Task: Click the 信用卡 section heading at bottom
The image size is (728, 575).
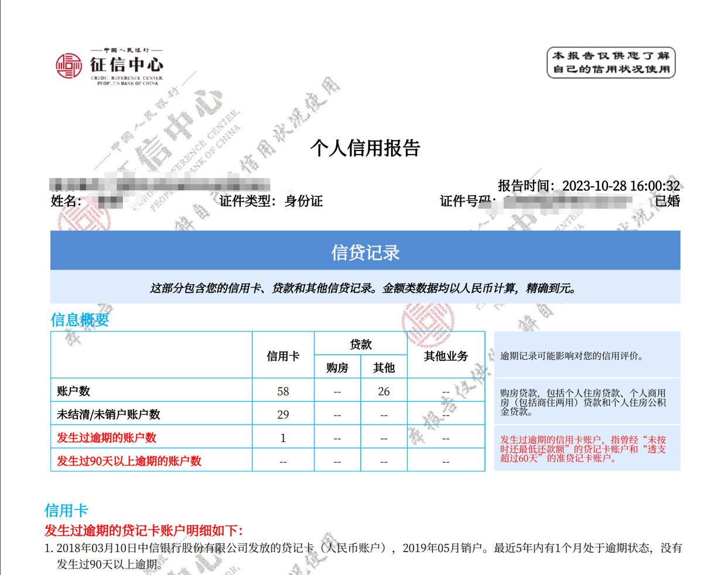Action: pyautogui.click(x=66, y=511)
